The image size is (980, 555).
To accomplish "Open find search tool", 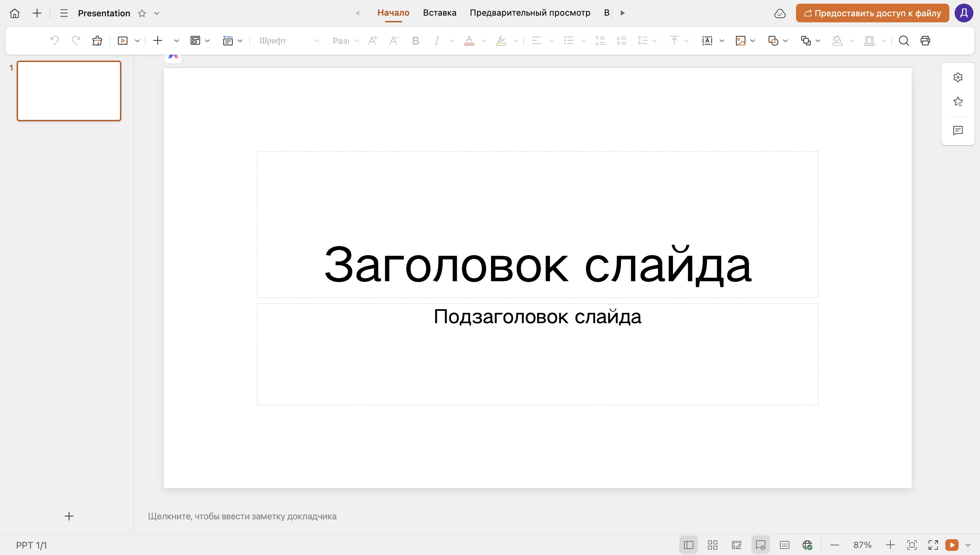I will coord(904,40).
